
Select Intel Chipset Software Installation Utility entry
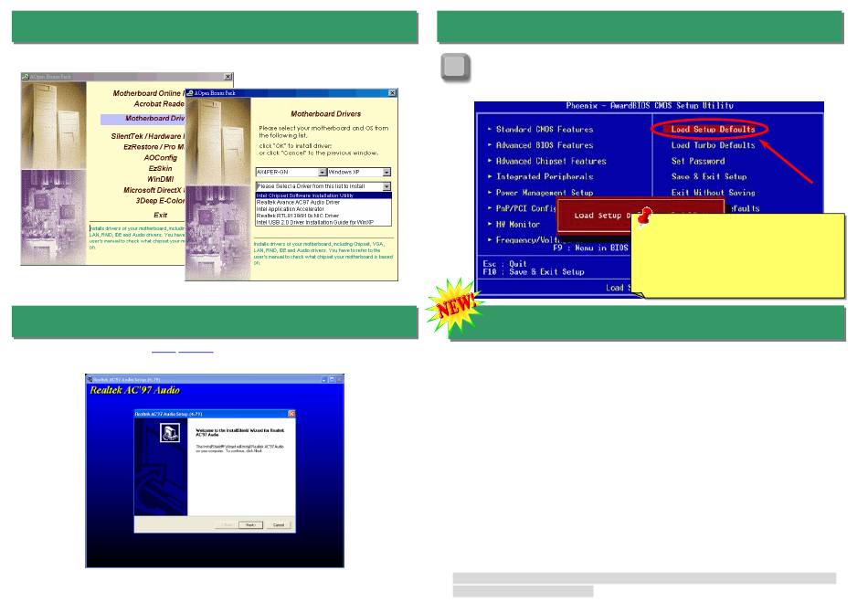(323, 195)
